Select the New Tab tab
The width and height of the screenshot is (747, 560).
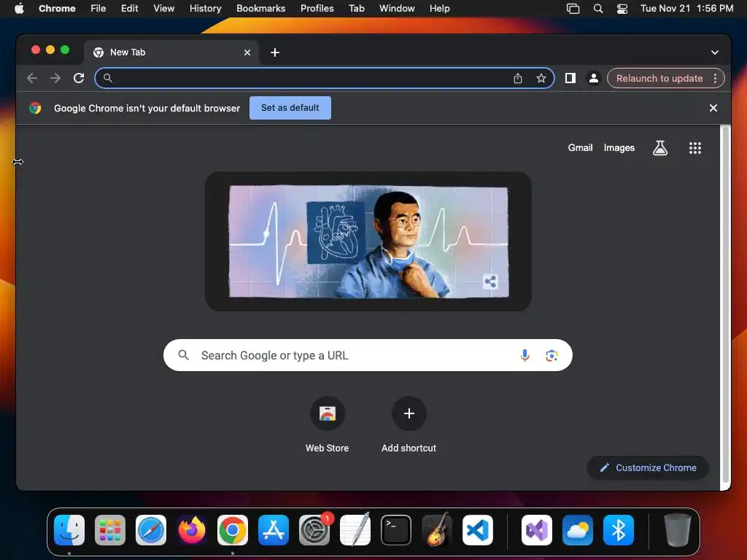(172, 52)
